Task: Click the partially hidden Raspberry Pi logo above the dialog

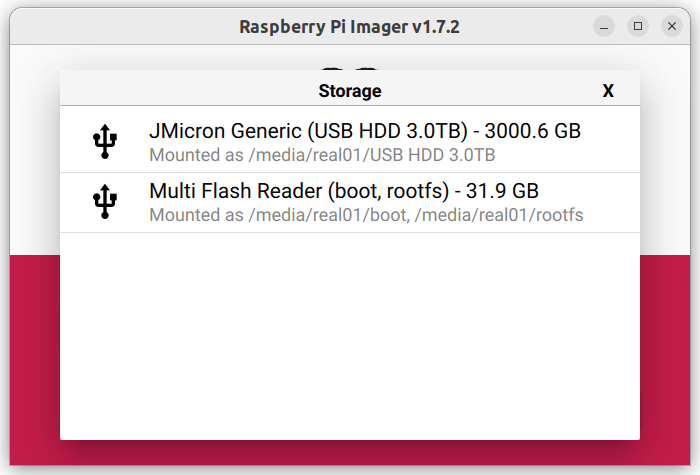Action: pos(350,69)
